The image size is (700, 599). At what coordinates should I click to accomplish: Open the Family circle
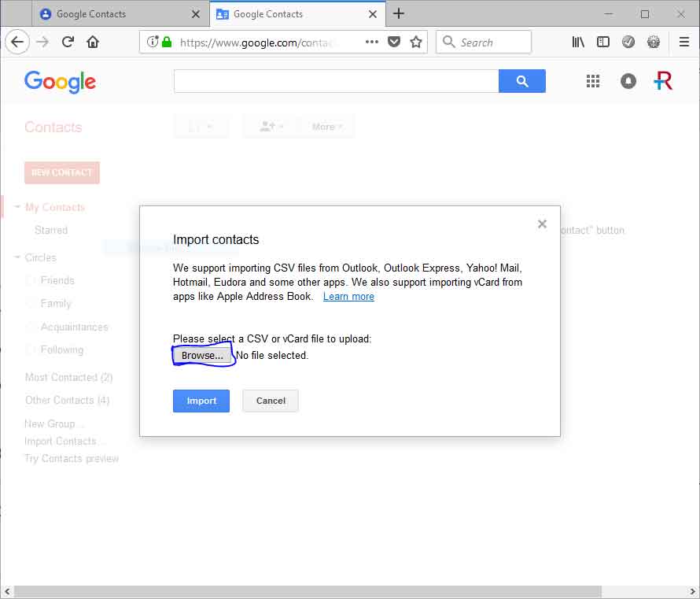[56, 304]
